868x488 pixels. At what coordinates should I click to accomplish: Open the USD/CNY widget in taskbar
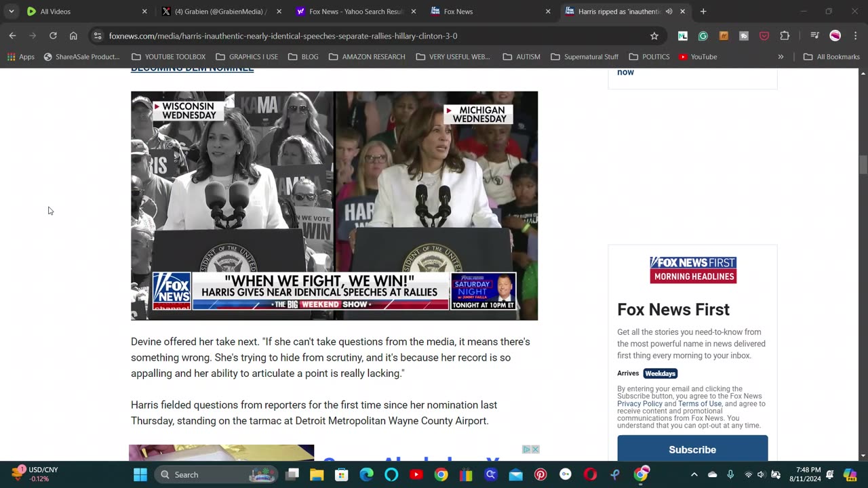tap(34, 474)
